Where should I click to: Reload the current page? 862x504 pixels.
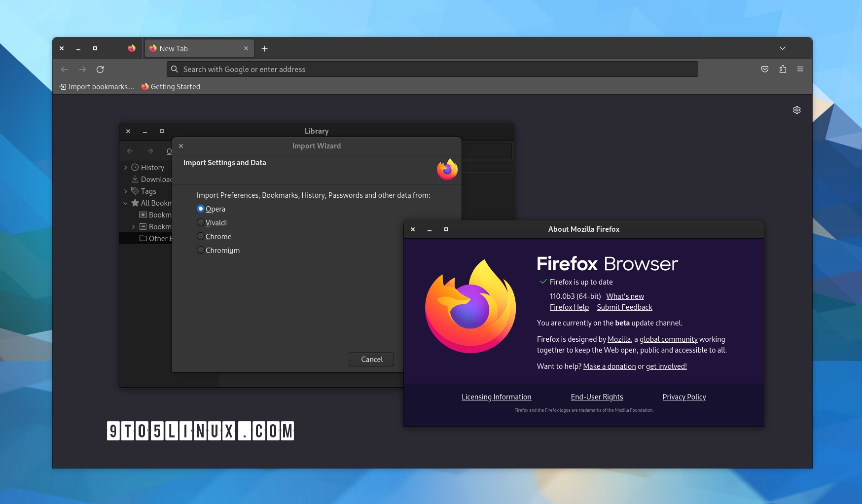(100, 70)
